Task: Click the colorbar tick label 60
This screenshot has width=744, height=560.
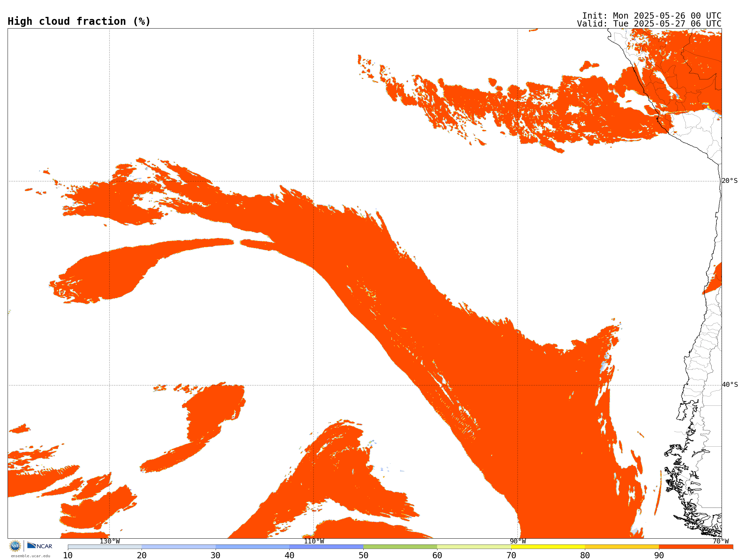Action: 437,556
